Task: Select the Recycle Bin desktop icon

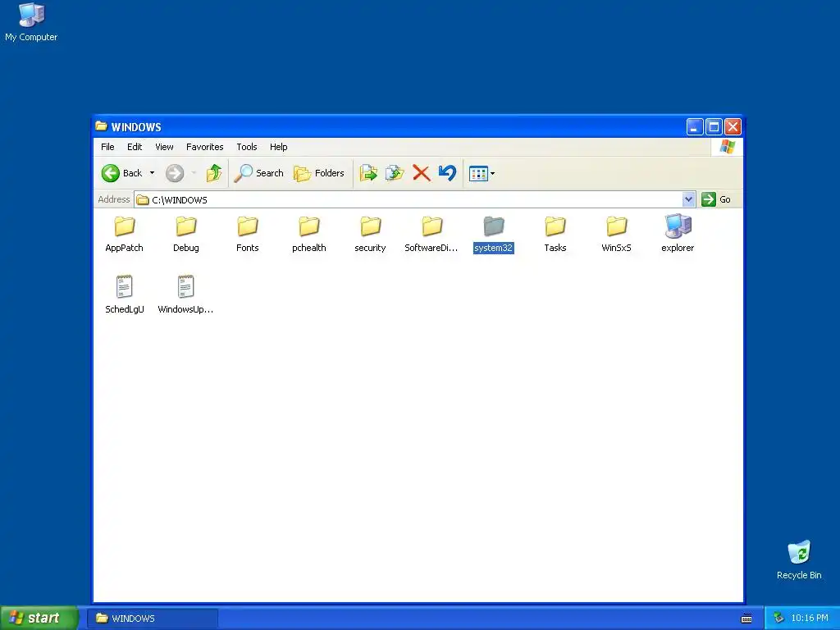Action: (799, 560)
